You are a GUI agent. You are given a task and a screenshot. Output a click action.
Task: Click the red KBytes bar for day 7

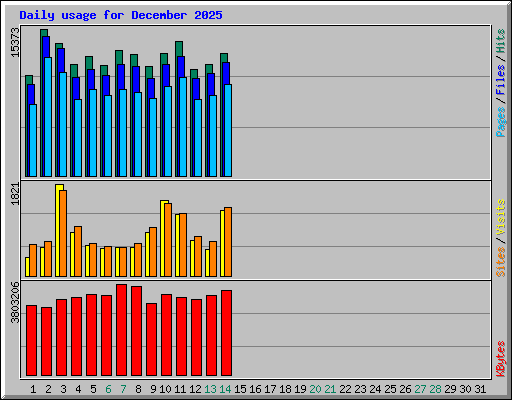(121, 330)
